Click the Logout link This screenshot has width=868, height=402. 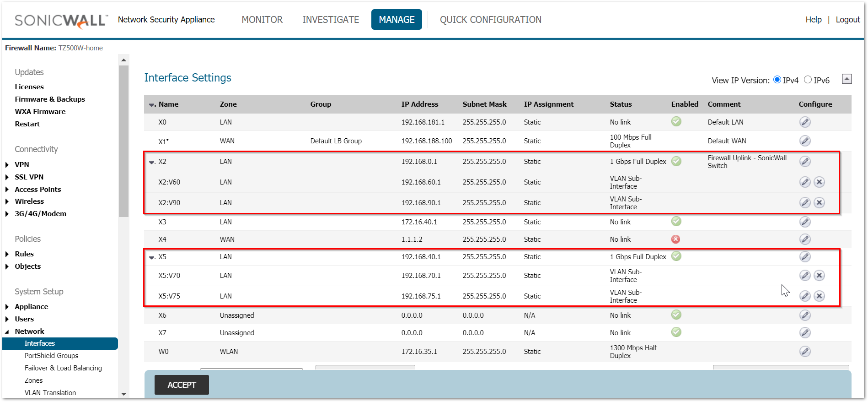(x=847, y=20)
